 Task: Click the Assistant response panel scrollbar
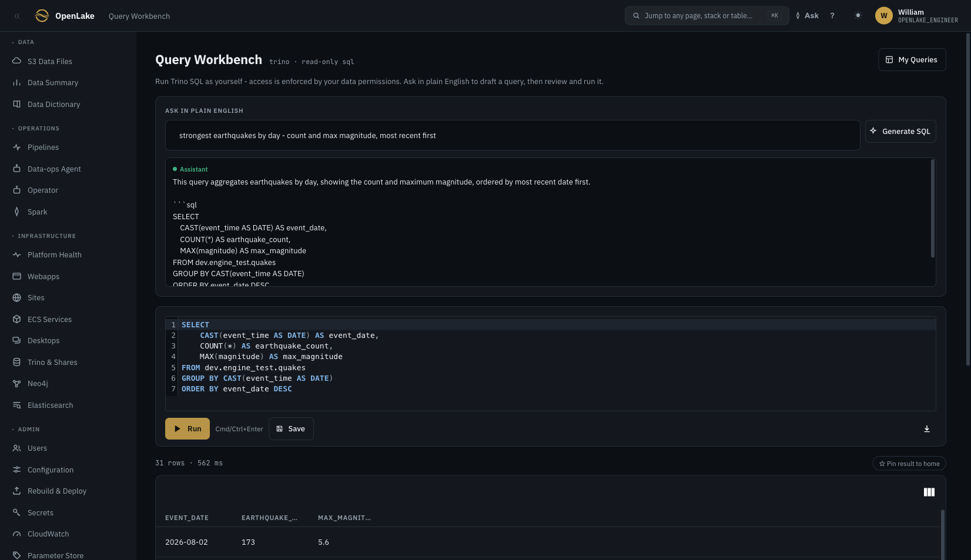tap(933, 209)
